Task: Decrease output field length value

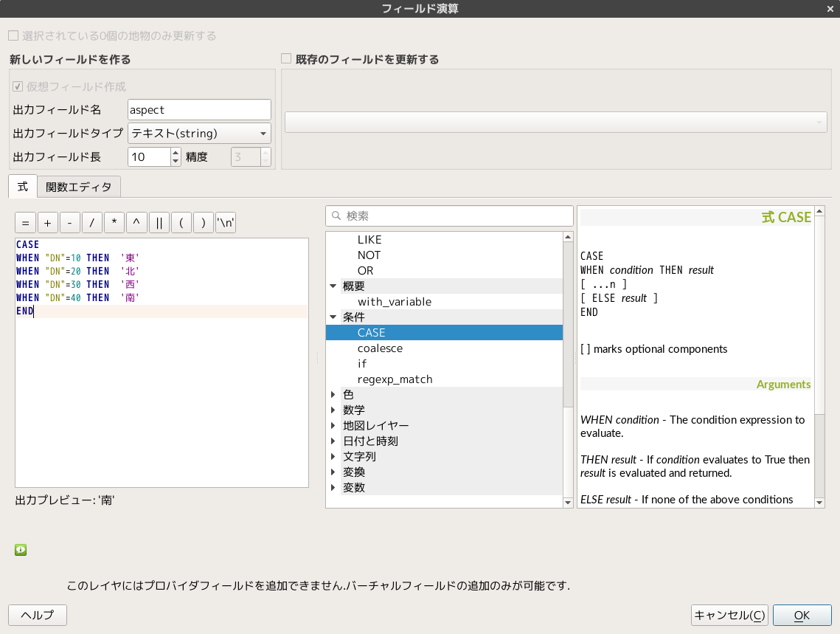Action: click(176, 161)
